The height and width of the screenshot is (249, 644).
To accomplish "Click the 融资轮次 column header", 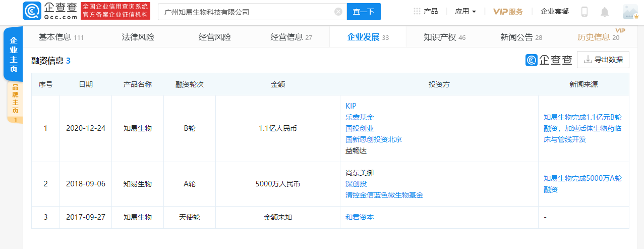I will click(190, 84).
